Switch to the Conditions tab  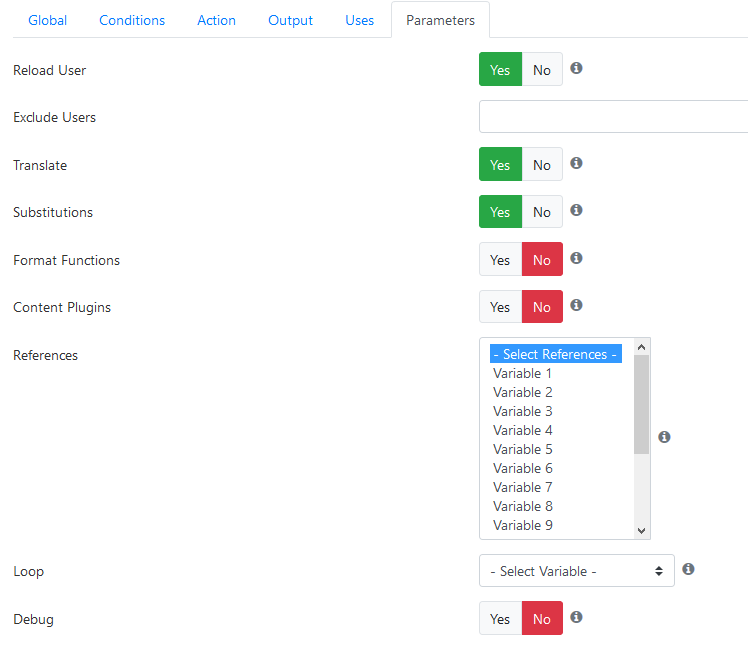132,21
